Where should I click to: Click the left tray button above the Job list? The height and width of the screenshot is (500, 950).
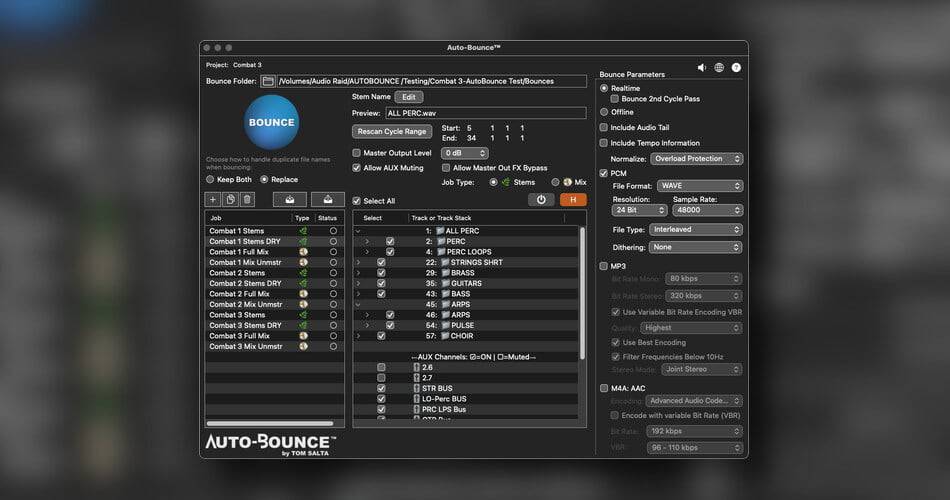290,199
